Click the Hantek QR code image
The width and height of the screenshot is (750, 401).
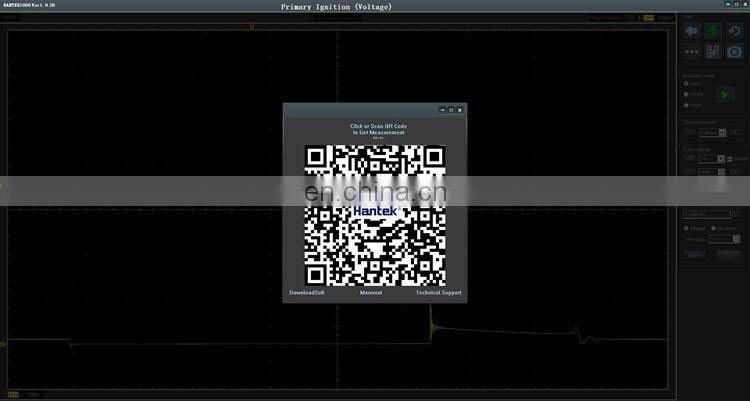tap(375, 215)
